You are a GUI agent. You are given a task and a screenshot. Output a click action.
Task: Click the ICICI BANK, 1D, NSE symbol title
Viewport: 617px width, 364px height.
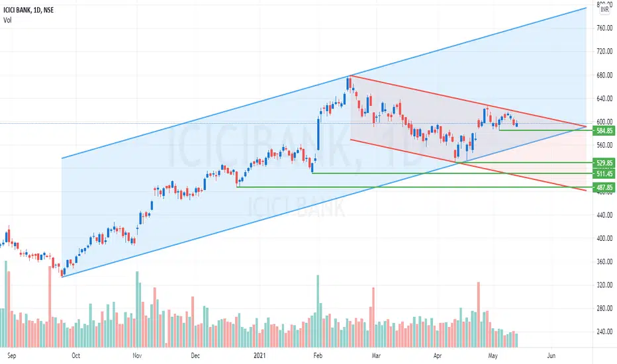tap(28, 10)
